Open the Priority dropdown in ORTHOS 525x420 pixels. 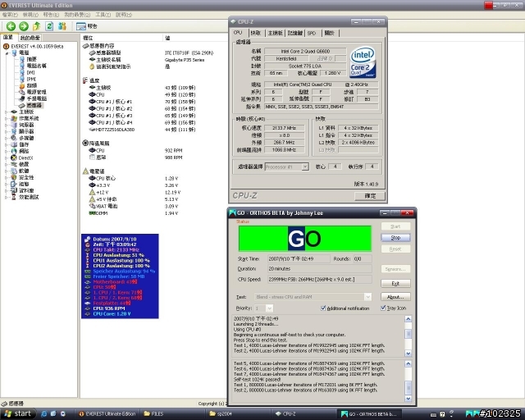point(270,308)
